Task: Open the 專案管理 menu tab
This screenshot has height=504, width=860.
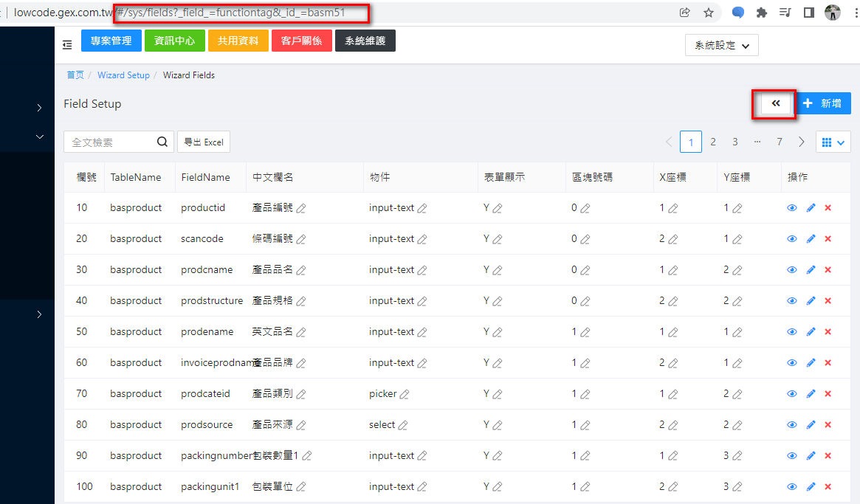Action: click(111, 41)
